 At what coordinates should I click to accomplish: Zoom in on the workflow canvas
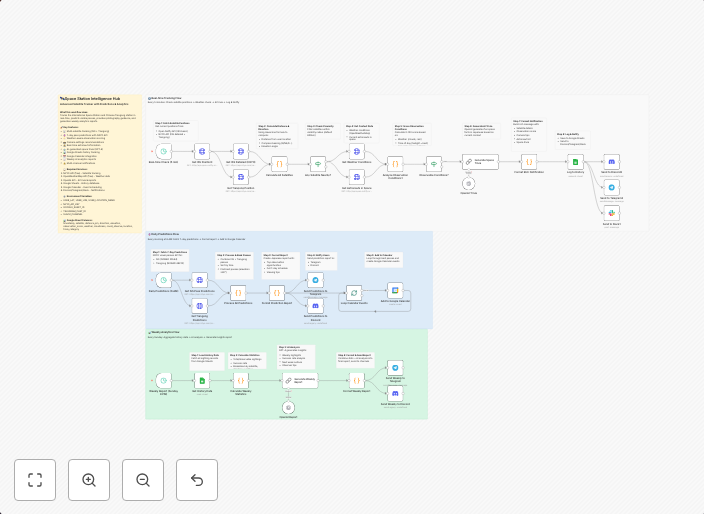pyautogui.click(x=89, y=480)
